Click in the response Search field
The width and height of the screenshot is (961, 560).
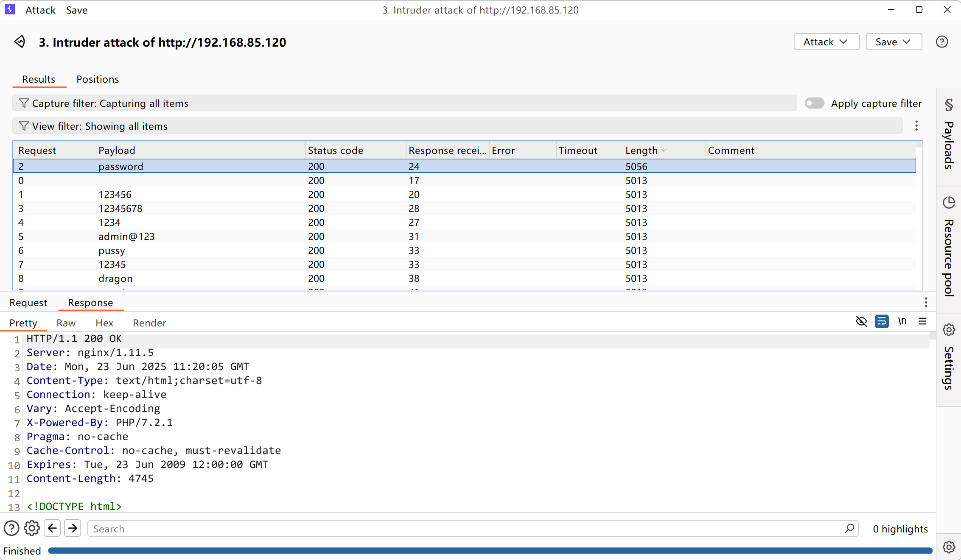coord(467,529)
